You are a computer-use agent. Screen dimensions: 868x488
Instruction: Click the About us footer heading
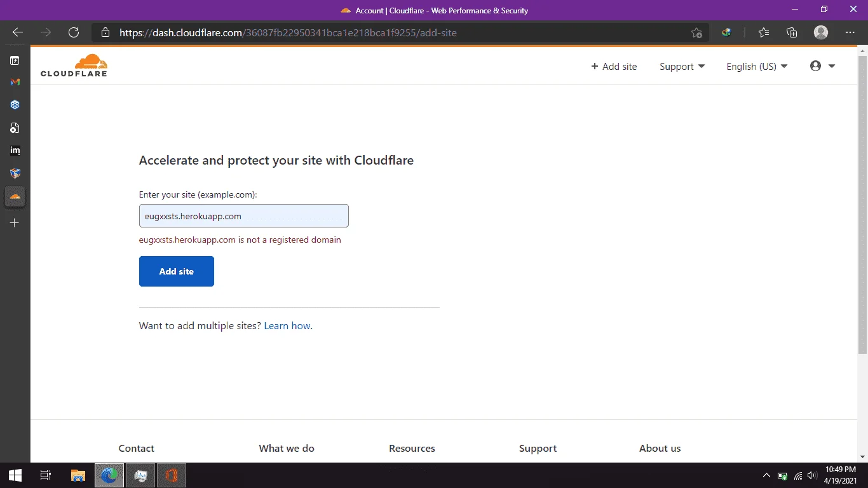(660, 448)
